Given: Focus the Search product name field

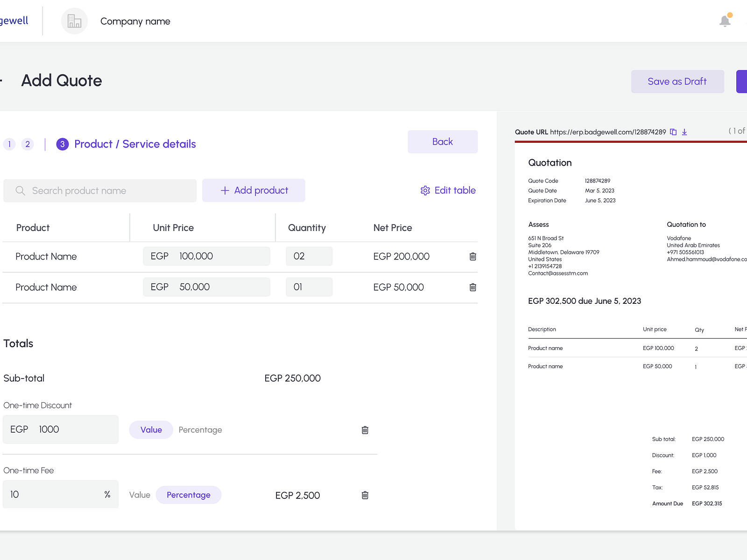Looking at the screenshot, I should coord(100,191).
